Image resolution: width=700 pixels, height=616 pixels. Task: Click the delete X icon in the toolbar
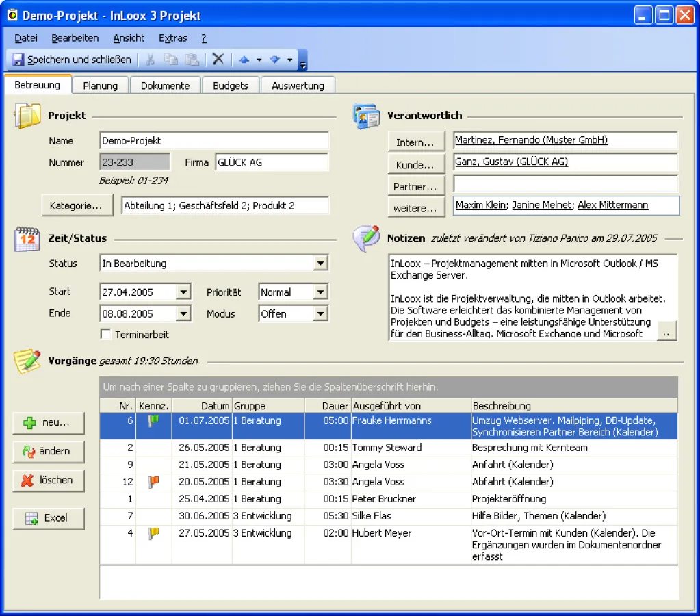(x=218, y=60)
